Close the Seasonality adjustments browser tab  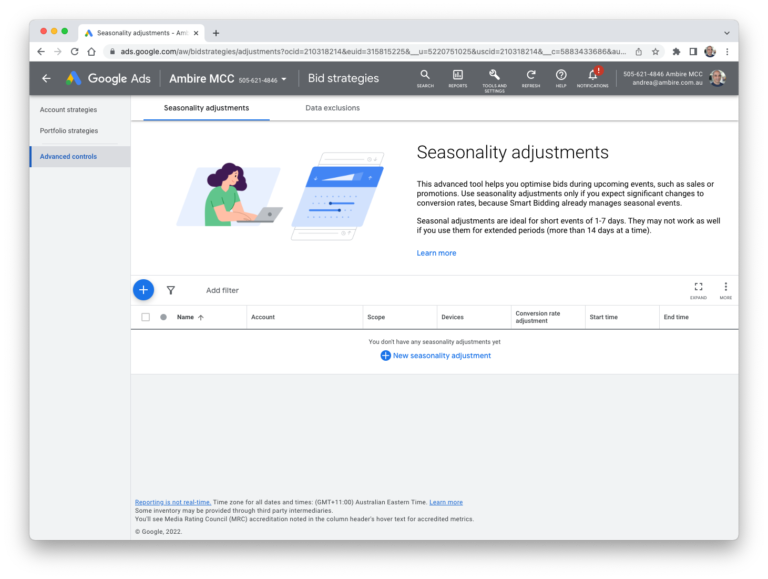(196, 33)
